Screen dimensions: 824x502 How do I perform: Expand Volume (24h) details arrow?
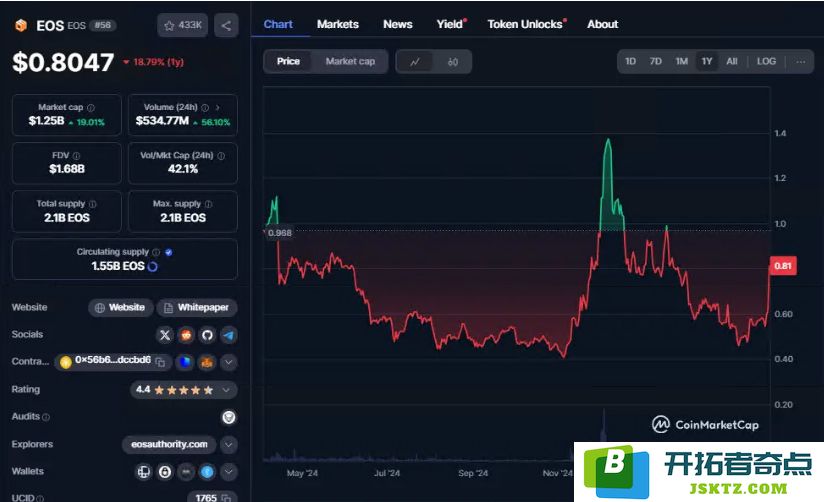(x=218, y=107)
